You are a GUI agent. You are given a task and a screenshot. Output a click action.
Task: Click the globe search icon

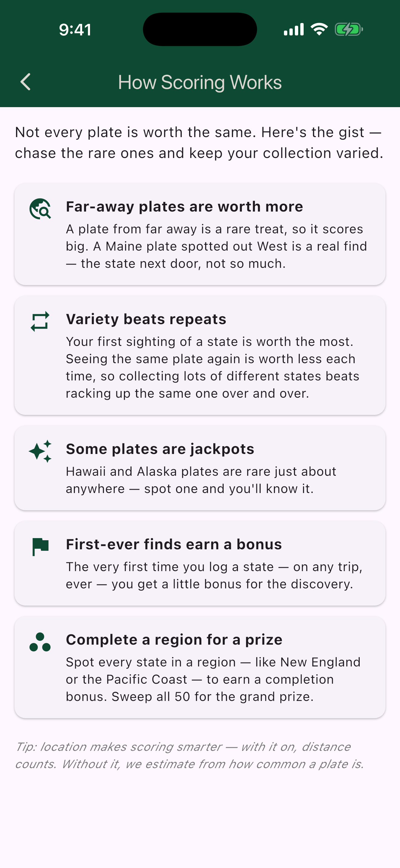pos(40,209)
